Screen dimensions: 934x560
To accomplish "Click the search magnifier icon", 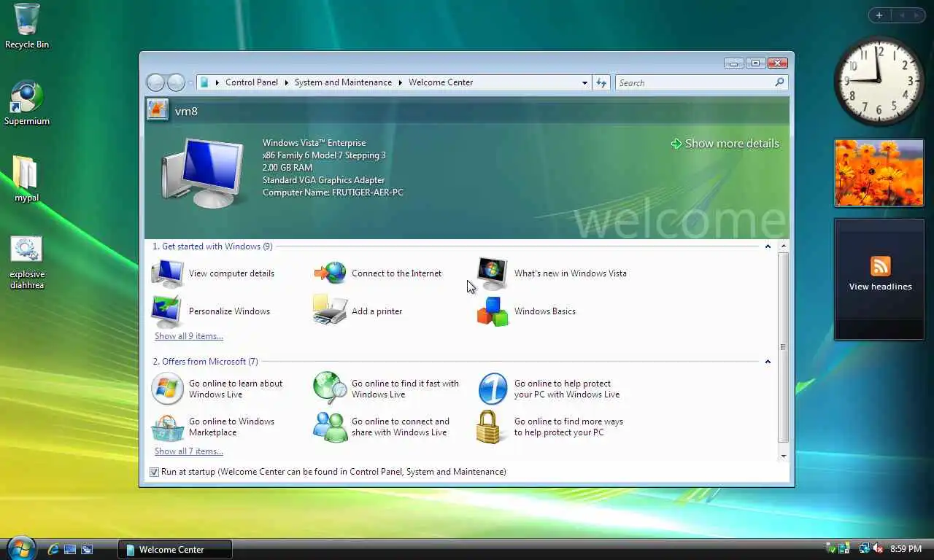I will 779,82.
